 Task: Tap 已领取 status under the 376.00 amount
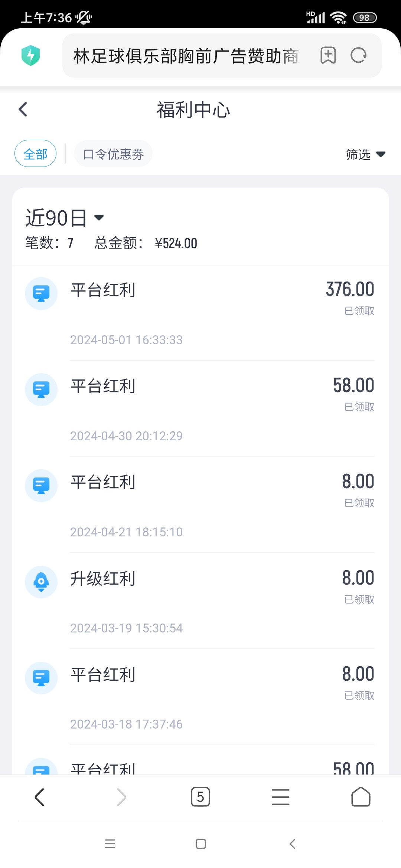(359, 310)
